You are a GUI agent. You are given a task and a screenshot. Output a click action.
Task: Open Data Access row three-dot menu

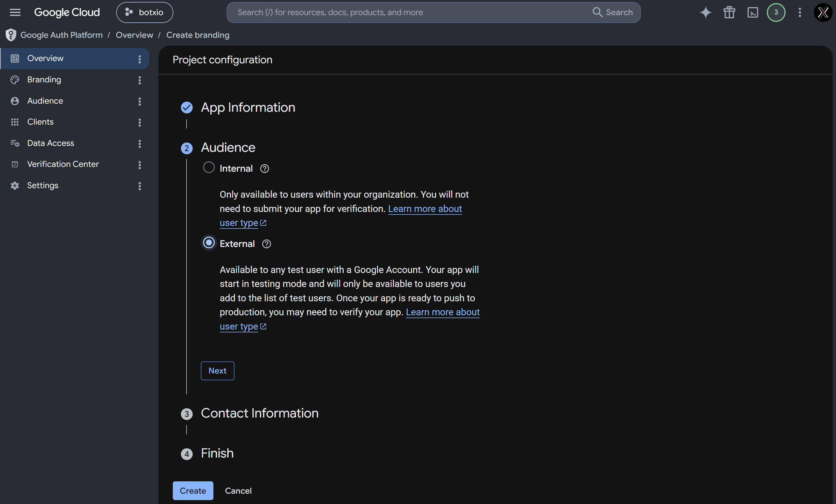(139, 144)
